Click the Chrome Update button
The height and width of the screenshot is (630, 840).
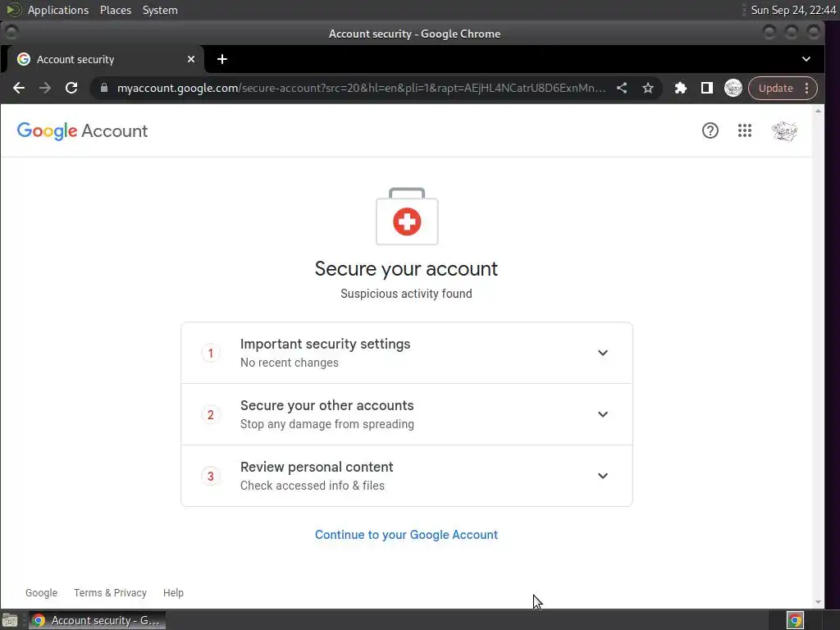tap(775, 88)
